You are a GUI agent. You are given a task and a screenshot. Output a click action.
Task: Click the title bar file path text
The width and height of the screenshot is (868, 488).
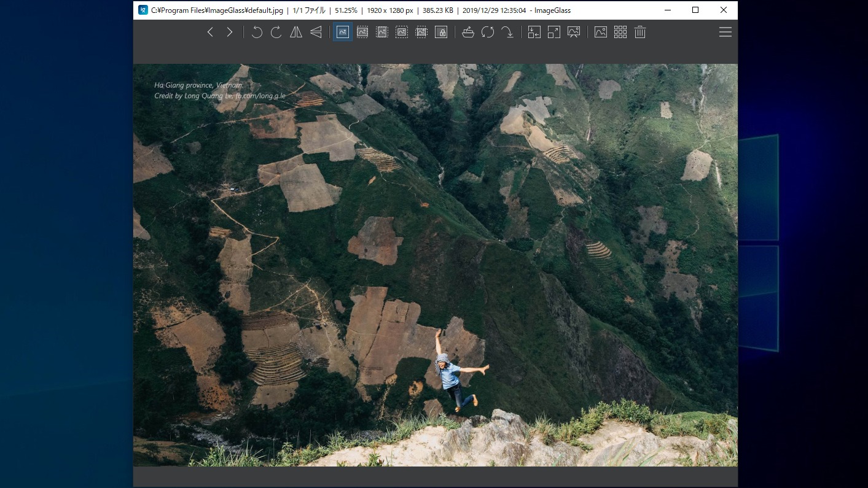(x=217, y=10)
